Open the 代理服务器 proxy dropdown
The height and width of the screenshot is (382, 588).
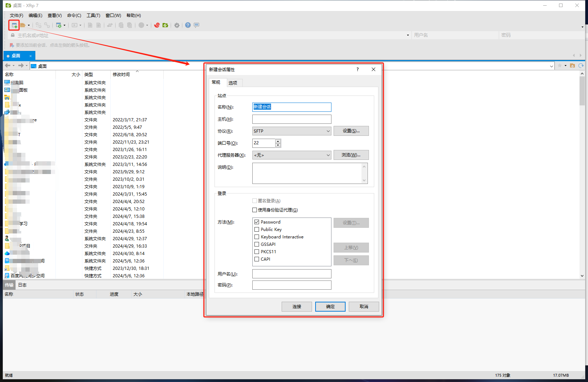point(292,155)
